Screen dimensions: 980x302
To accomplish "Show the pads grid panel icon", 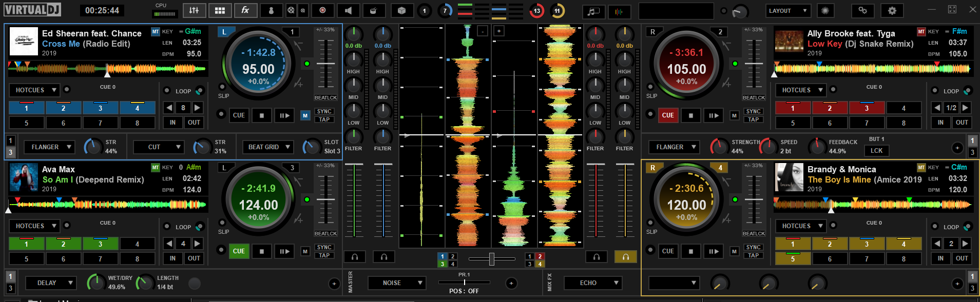I will click(220, 10).
